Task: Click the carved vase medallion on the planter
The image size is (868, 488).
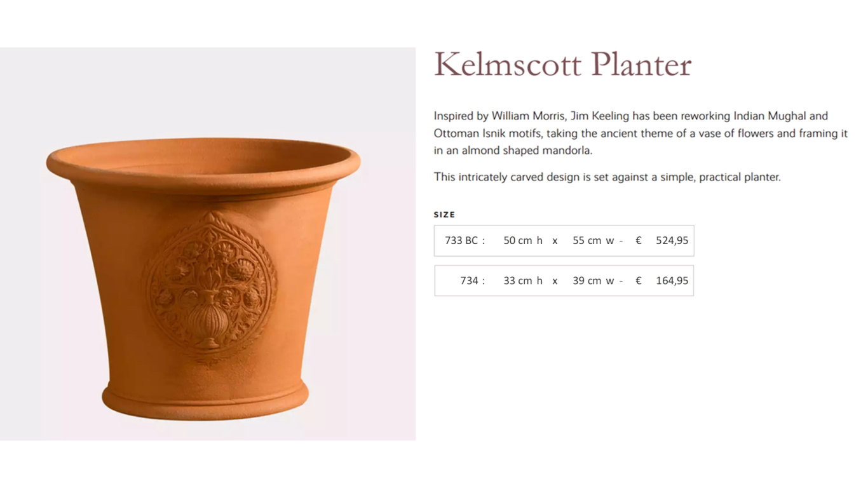Action: 209,287
